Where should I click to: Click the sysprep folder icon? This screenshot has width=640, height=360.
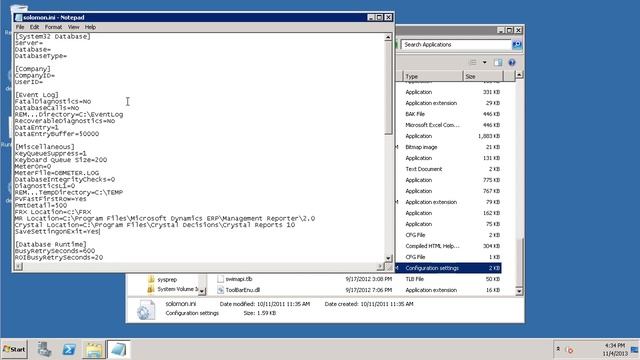151,280
